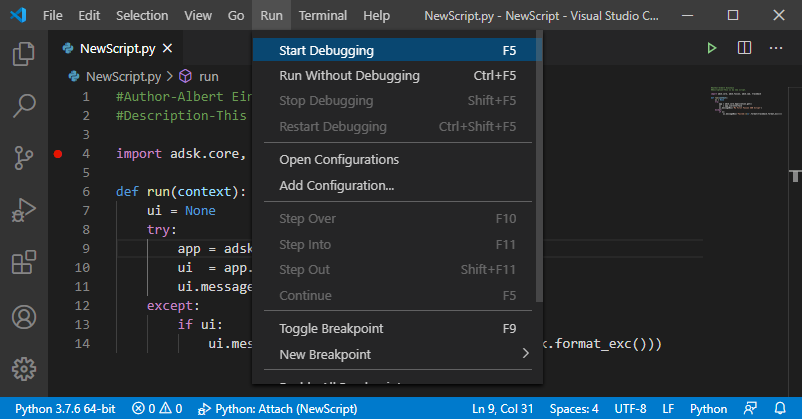Expand the New Breakpoint submenu

[397, 354]
